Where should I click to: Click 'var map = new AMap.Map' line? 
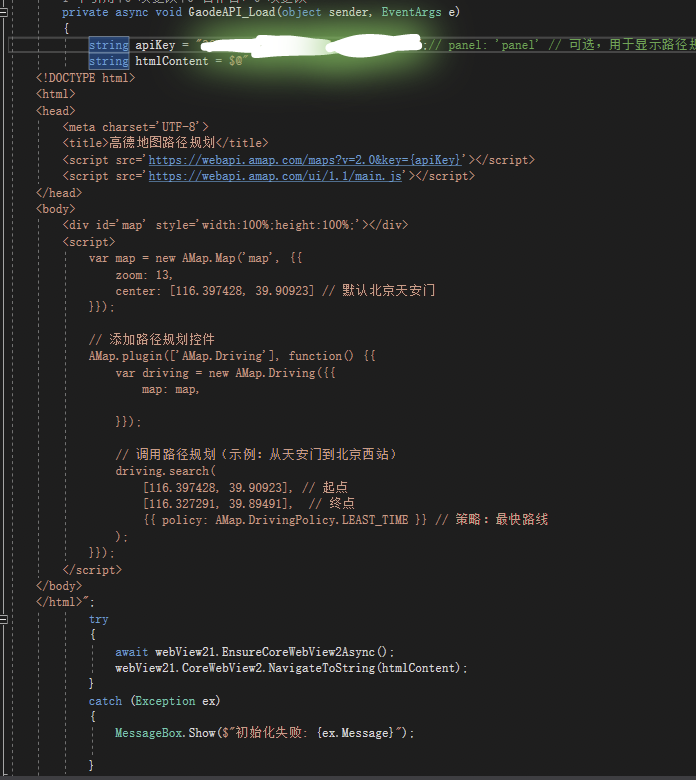195,258
